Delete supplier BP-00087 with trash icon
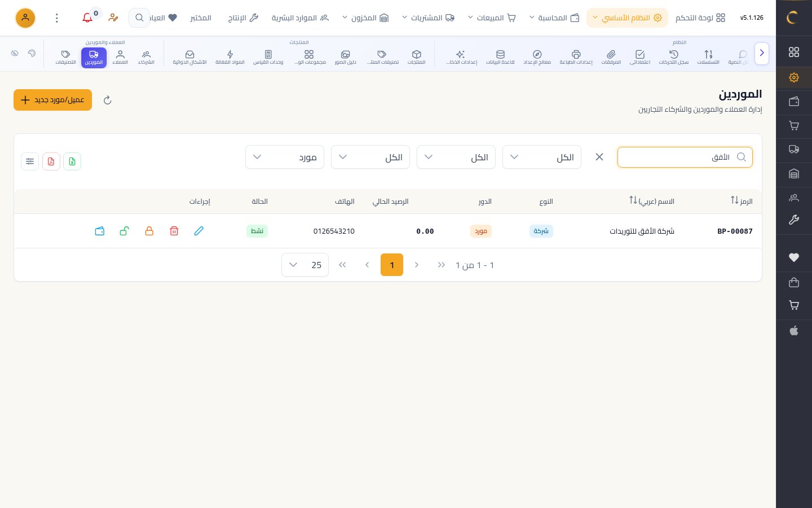Screen dimensions: 812x508 pos(174,231)
